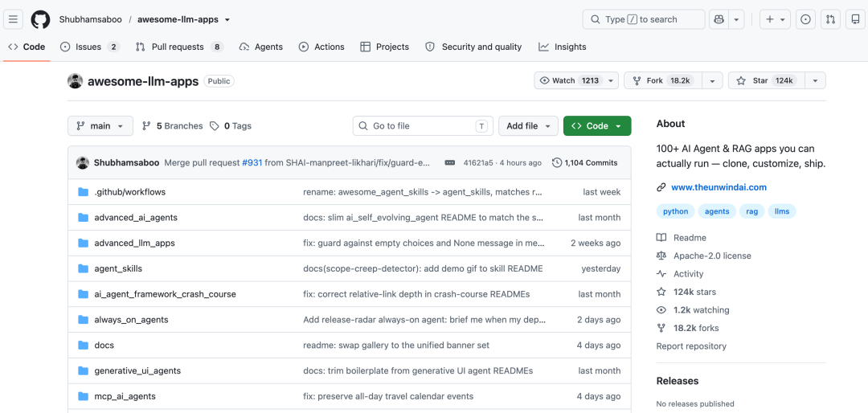
Task: Click the commit author avatar in commit row
Action: (83, 163)
